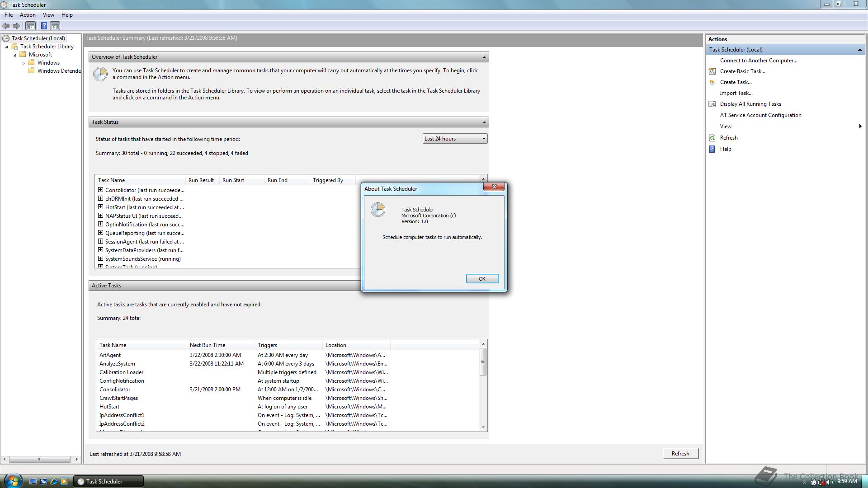Expand the OptinNotification task row
This screenshot has height=488, width=868.
click(x=100, y=225)
